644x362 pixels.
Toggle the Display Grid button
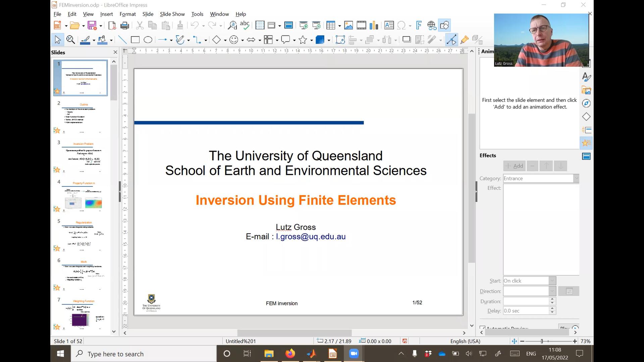pyautogui.click(x=260, y=25)
